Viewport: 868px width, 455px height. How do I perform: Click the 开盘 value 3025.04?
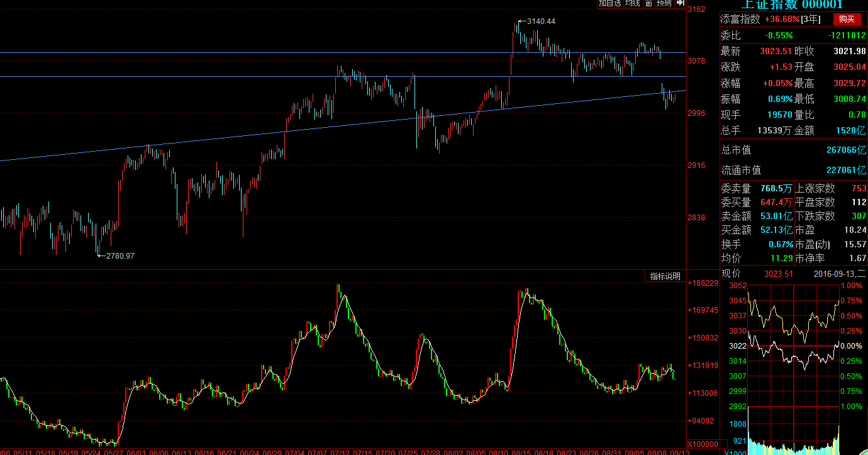(x=850, y=67)
